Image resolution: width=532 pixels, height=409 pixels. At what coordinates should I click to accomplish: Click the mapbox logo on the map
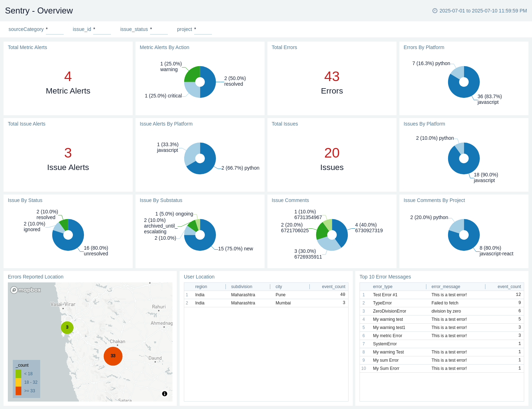pos(26,290)
